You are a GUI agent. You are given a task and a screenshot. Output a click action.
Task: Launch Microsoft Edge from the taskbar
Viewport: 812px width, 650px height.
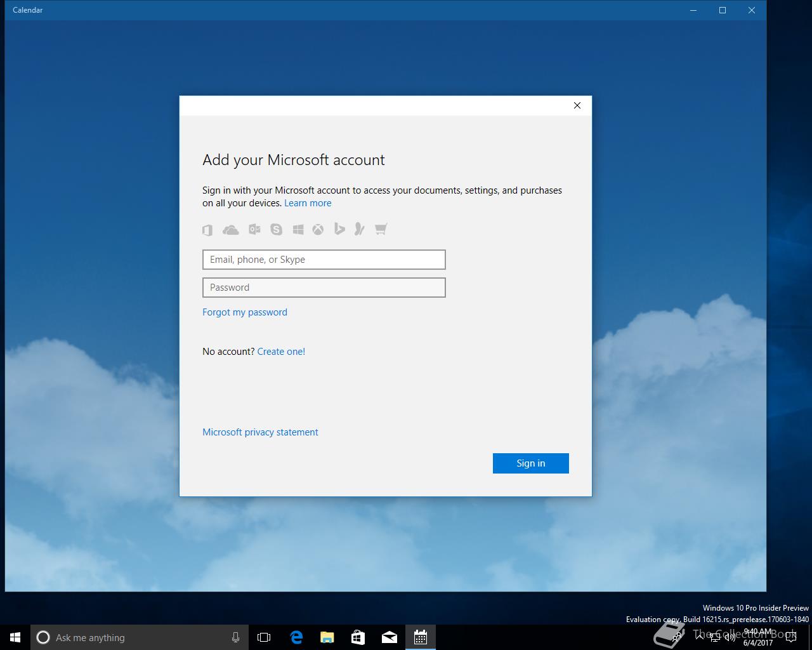296,637
